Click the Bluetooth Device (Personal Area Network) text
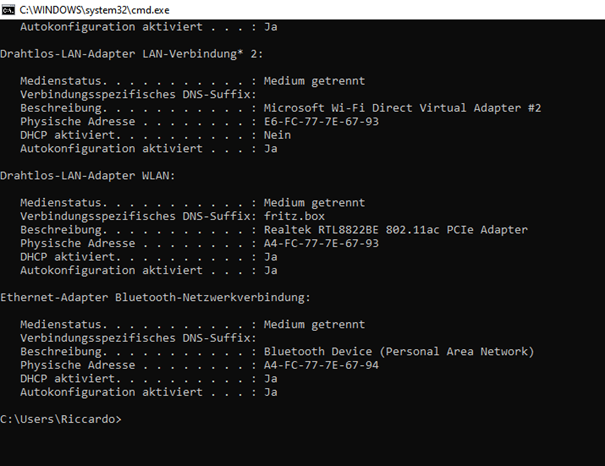 399,351
